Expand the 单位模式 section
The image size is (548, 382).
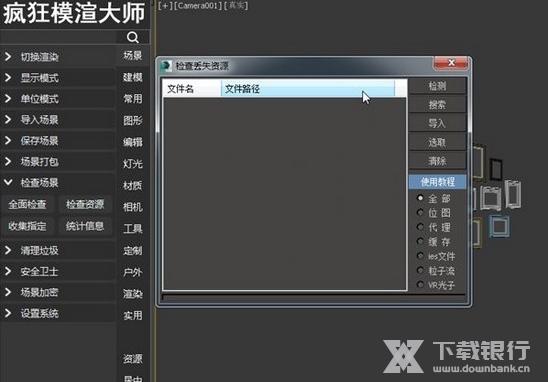pyautogui.click(x=58, y=99)
